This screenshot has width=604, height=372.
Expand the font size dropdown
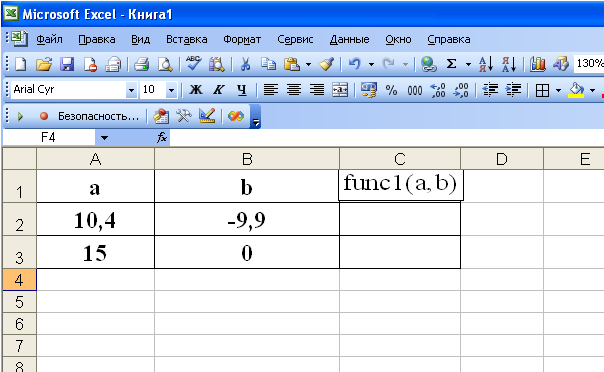[x=171, y=90]
